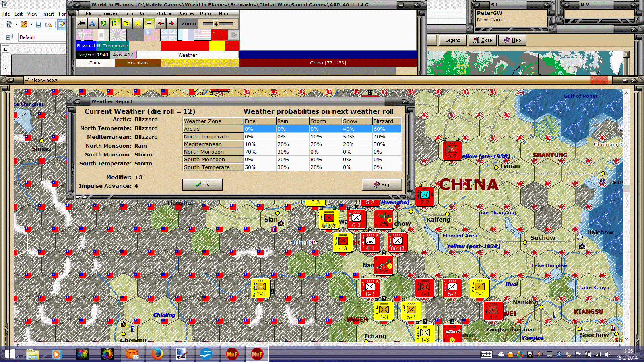
Task: Click the green hexagon toolbar icon
Action: (104, 23)
